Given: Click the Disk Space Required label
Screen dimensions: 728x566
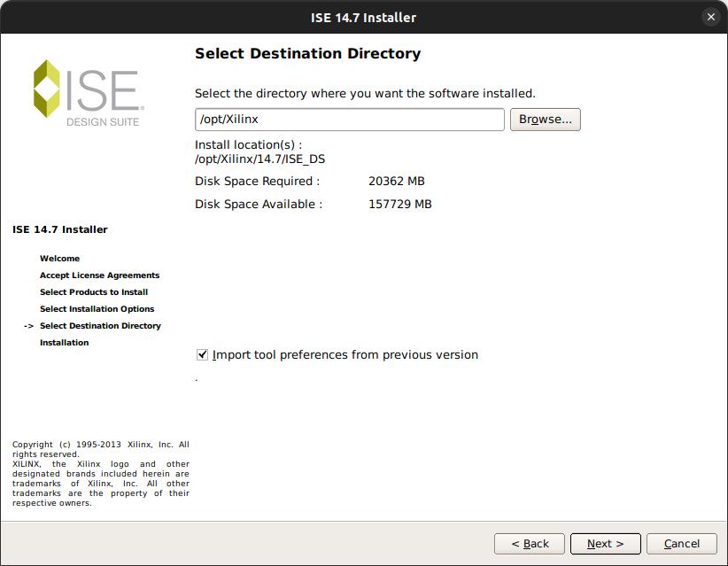Looking at the screenshot, I should [x=257, y=181].
